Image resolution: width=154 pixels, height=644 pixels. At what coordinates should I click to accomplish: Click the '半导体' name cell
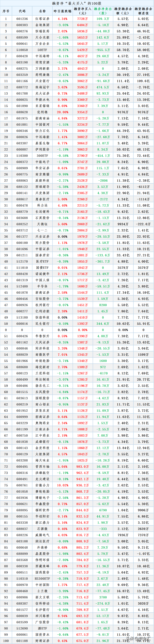[42, 286]
